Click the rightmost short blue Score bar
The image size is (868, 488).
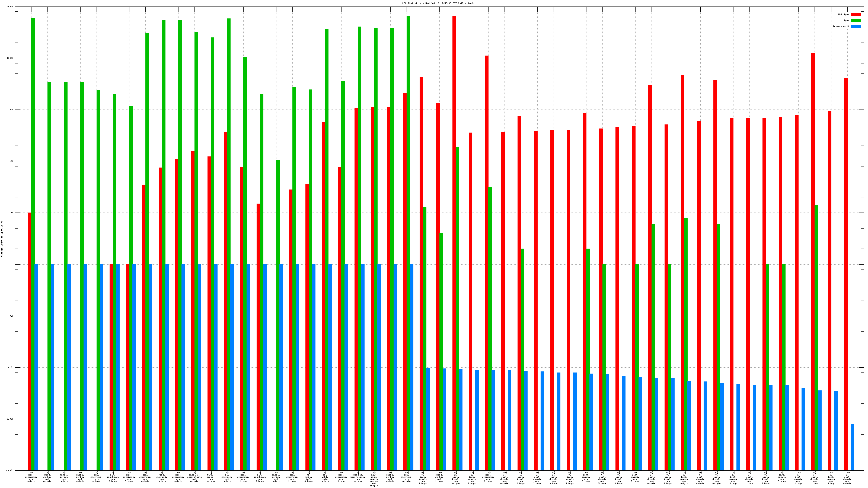[x=852, y=447]
